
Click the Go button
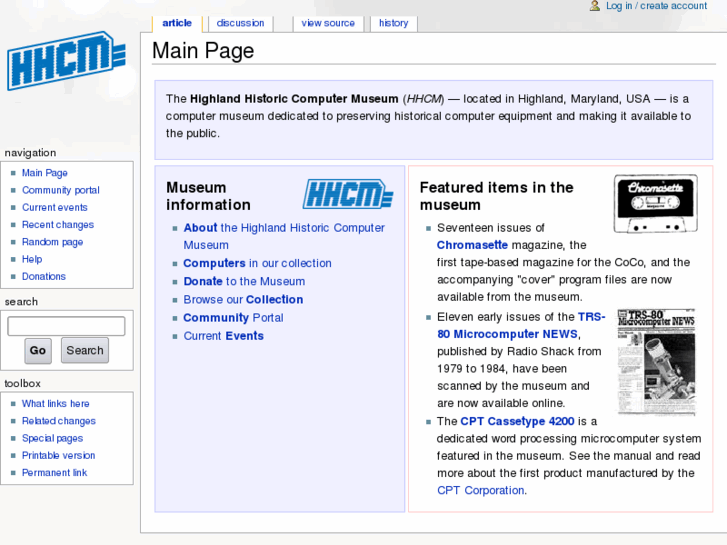[x=38, y=350]
